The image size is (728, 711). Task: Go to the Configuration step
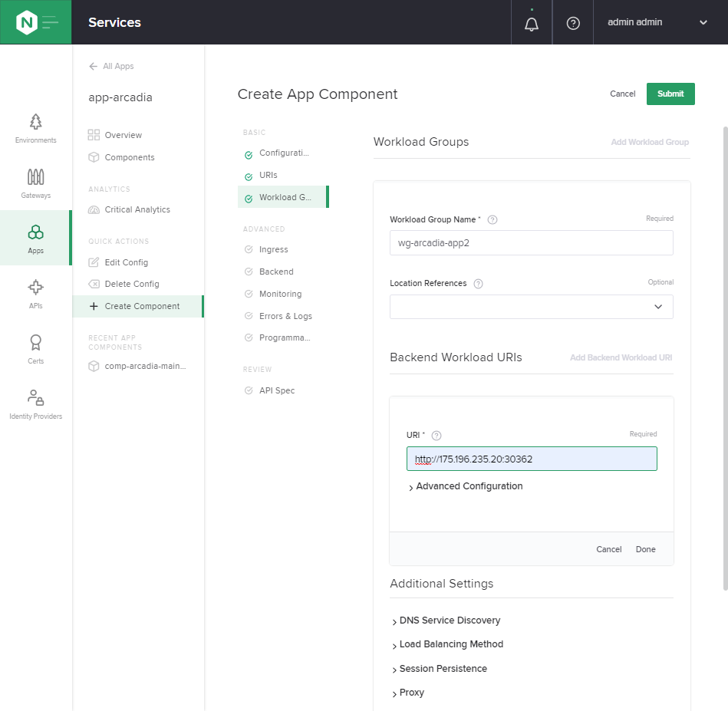click(283, 153)
